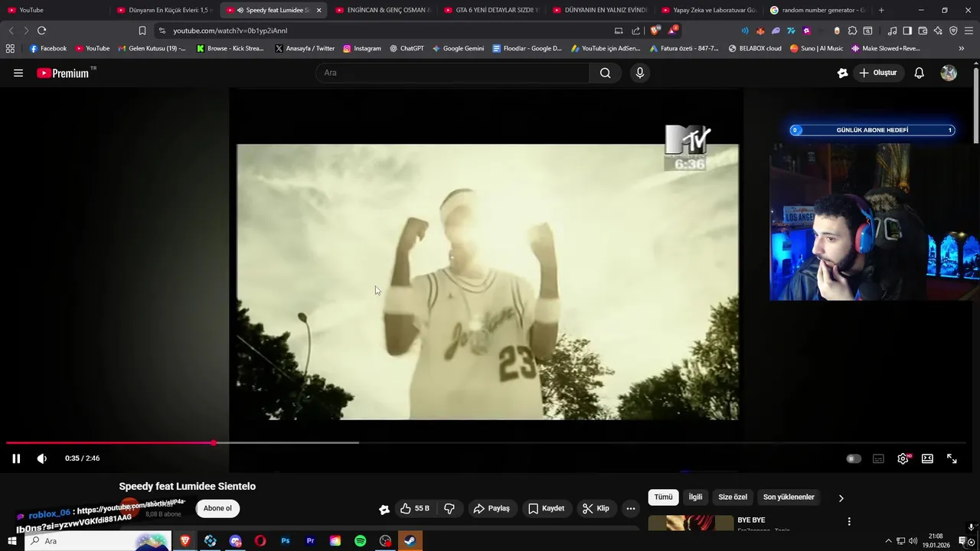This screenshot has height=551, width=980.
Task: Click the 'Abone ol' subscribe button
Action: [217, 508]
